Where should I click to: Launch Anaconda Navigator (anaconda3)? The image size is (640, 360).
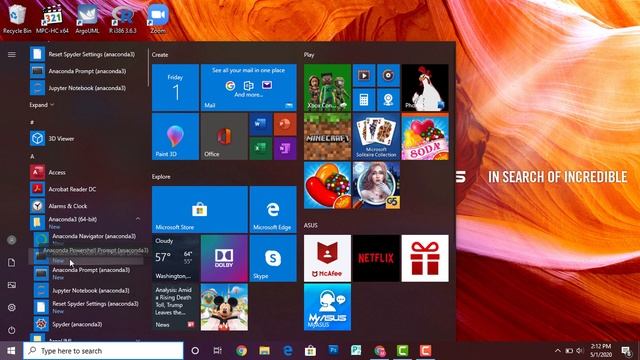(x=88, y=238)
